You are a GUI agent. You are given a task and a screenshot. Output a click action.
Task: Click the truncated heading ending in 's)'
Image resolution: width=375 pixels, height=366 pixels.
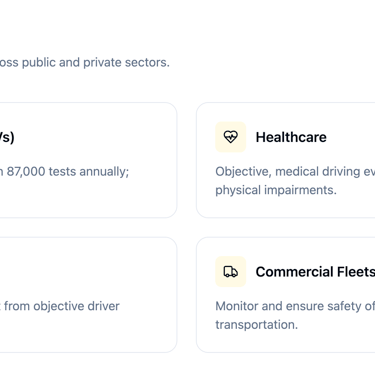click(7, 137)
